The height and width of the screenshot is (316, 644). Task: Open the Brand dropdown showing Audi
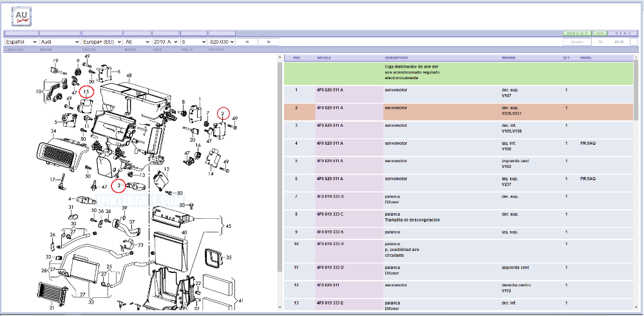click(60, 42)
